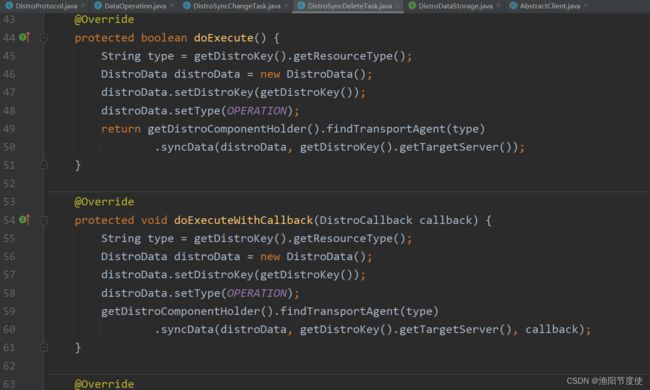
Task: Click OPERATION constant on line 58
Action: pyautogui.click(x=257, y=293)
